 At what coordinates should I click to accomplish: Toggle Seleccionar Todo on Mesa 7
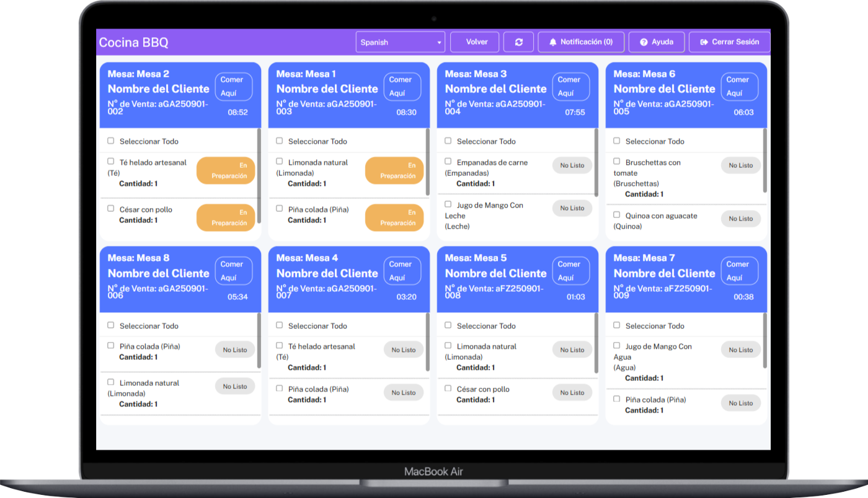pyautogui.click(x=617, y=325)
